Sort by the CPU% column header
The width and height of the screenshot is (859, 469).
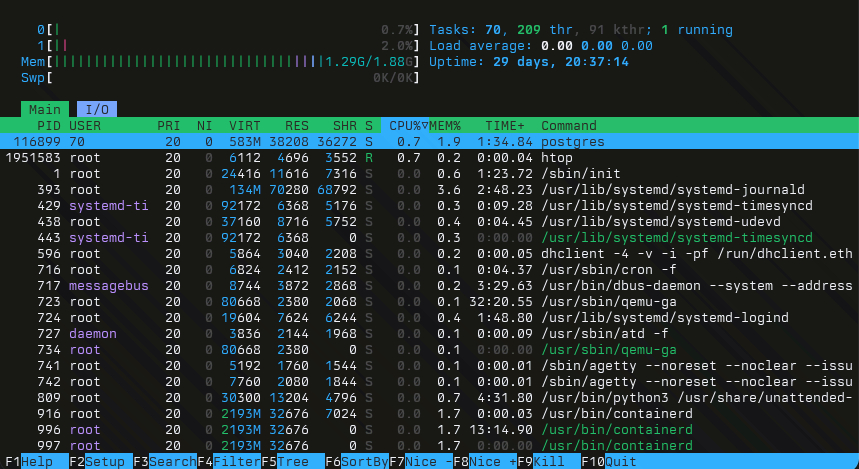[407, 126]
